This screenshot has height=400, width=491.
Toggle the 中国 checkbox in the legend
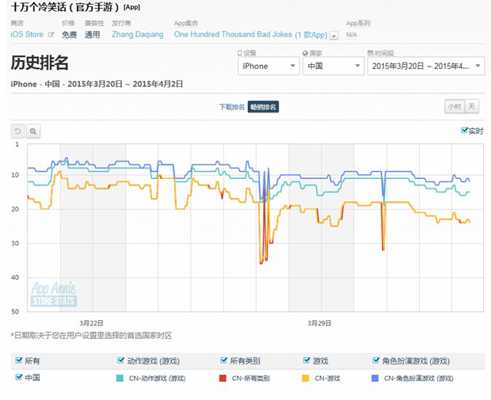click(x=19, y=377)
